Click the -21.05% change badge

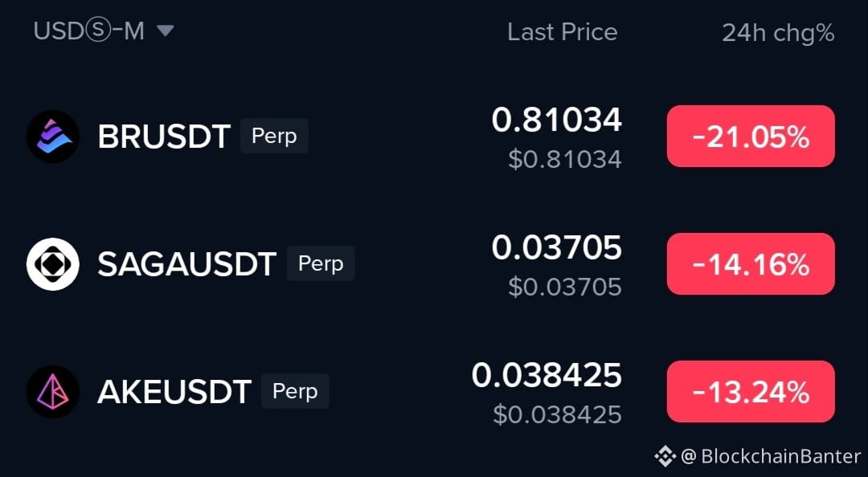pos(751,137)
